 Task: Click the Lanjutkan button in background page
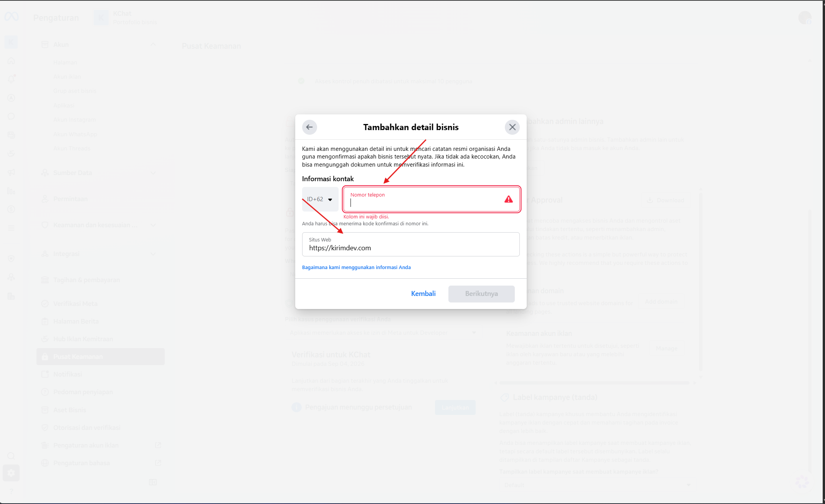455,407
